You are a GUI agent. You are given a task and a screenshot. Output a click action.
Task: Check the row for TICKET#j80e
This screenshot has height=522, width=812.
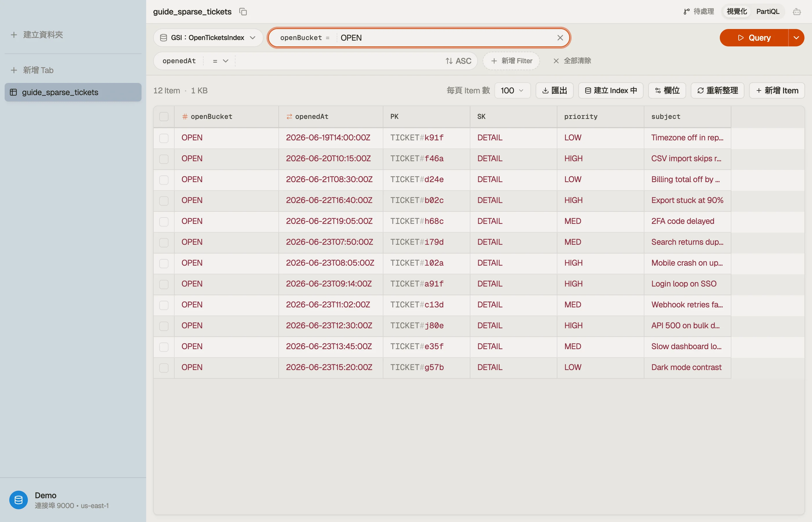click(164, 326)
